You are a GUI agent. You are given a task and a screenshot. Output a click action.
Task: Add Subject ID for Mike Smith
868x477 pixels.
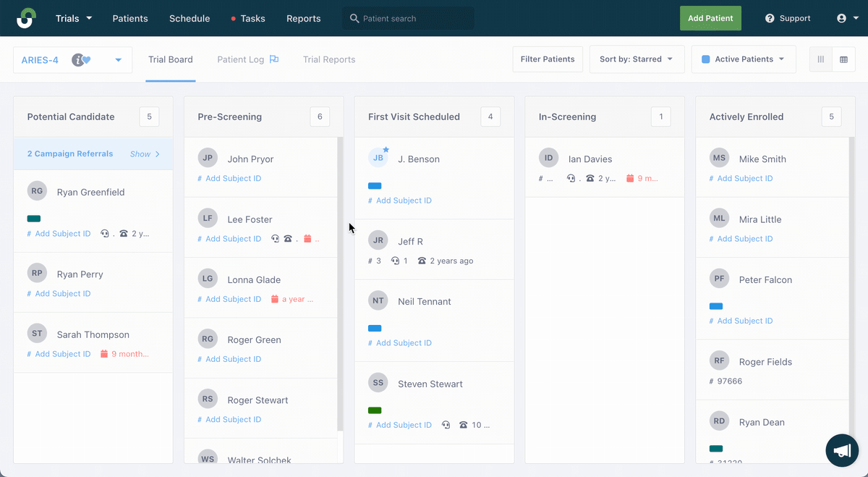click(x=741, y=178)
